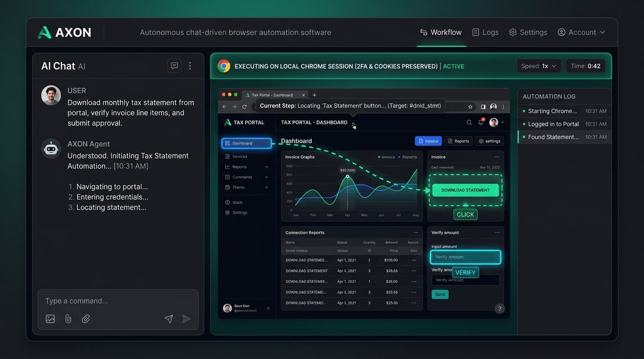Click the Send button under Verify amount
The image size is (644, 359).
click(x=440, y=294)
